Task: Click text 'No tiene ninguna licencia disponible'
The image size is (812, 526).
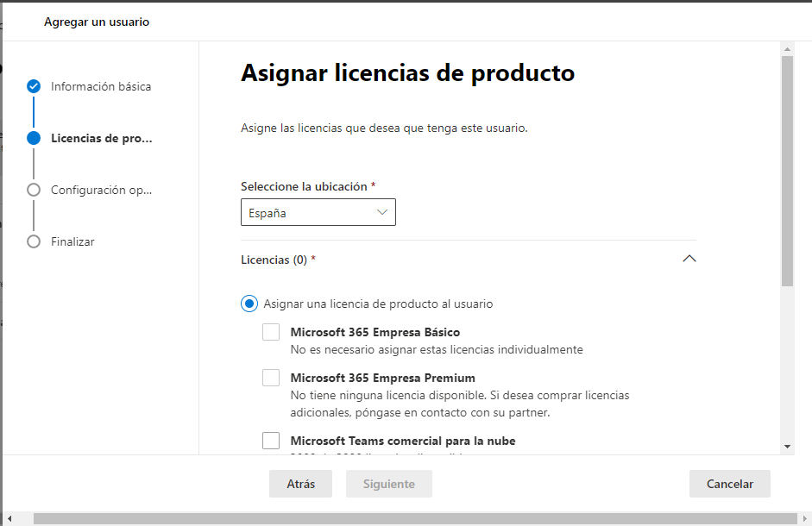Action: pos(388,395)
